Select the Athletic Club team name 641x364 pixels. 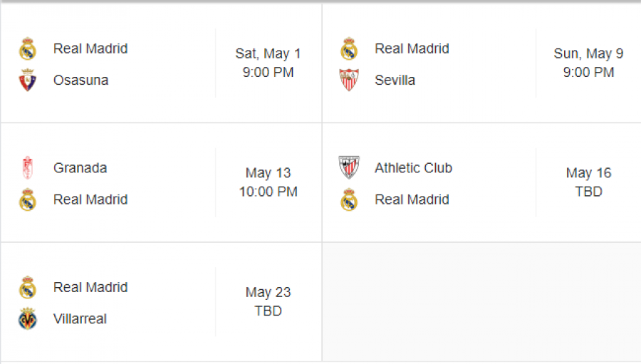coord(413,167)
